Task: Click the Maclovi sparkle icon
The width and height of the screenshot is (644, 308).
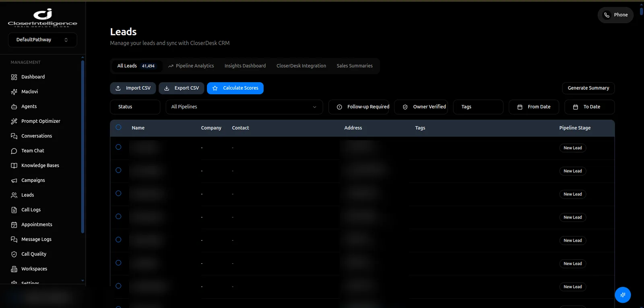Action: click(14, 92)
